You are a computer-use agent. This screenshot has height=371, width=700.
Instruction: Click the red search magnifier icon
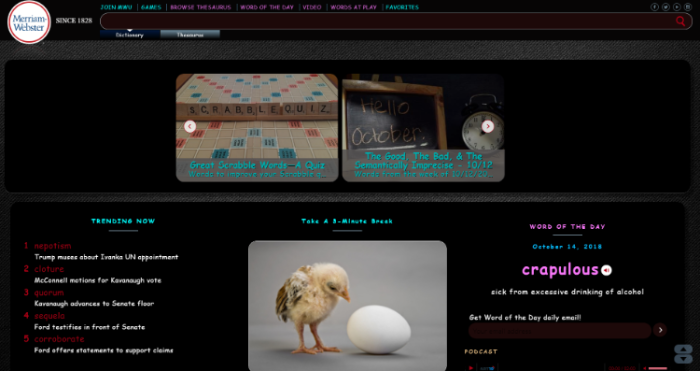(x=680, y=21)
